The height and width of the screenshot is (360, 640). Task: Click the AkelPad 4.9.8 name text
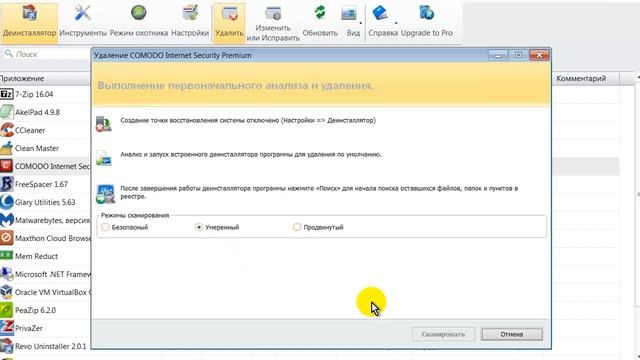(x=38, y=112)
